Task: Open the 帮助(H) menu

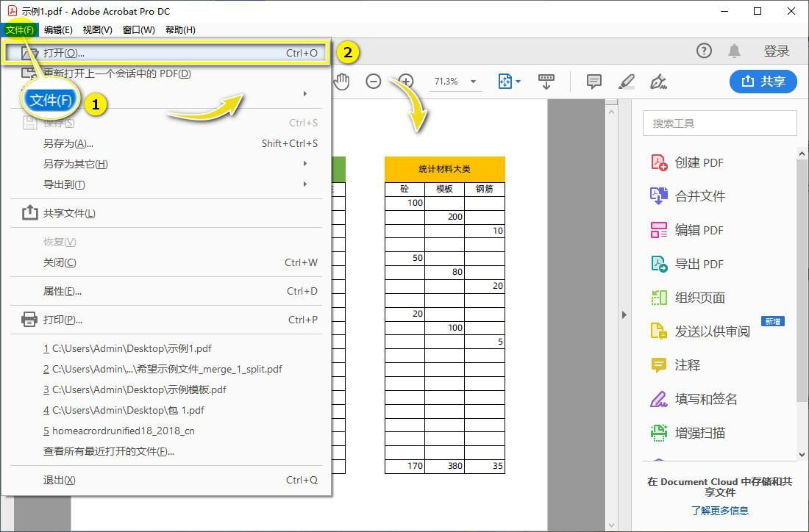Action: click(x=180, y=29)
